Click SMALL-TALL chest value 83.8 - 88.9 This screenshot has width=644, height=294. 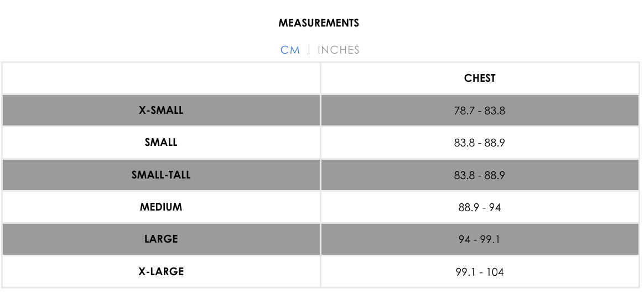480,175
